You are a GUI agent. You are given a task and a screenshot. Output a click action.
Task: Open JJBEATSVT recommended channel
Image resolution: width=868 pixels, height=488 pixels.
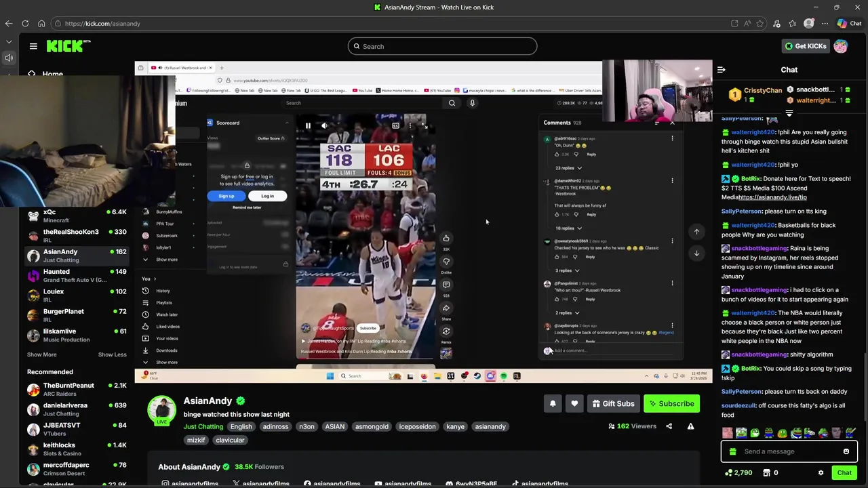click(x=77, y=429)
